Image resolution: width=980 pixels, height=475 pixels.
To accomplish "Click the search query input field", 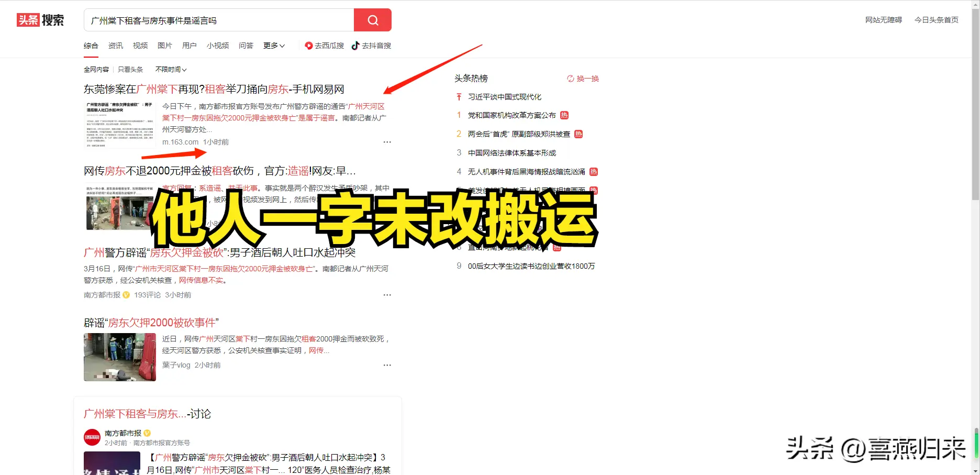I will point(219,20).
